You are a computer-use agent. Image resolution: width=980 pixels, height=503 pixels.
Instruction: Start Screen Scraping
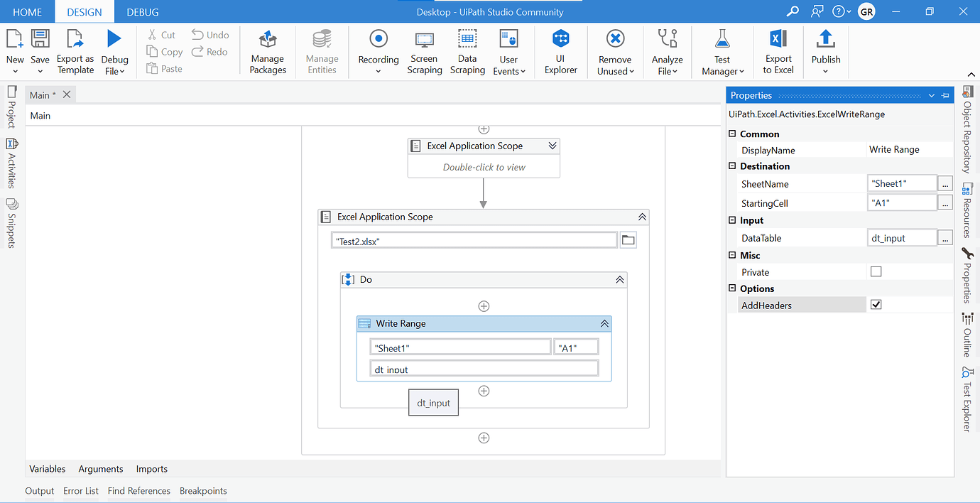(424, 51)
